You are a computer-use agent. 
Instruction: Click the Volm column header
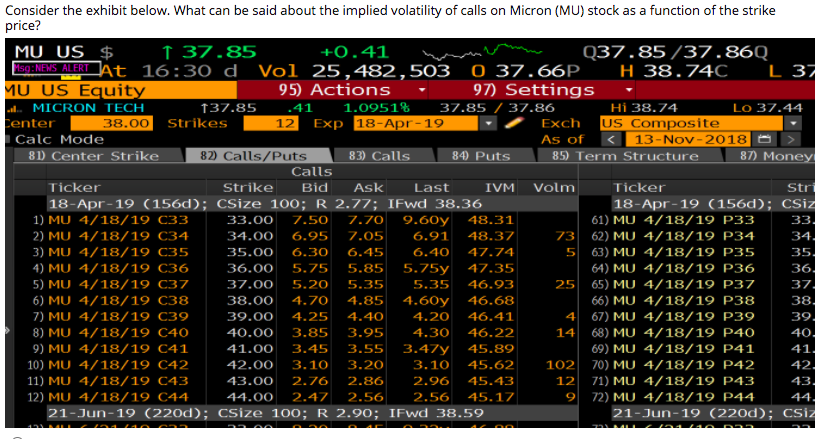tap(554, 188)
